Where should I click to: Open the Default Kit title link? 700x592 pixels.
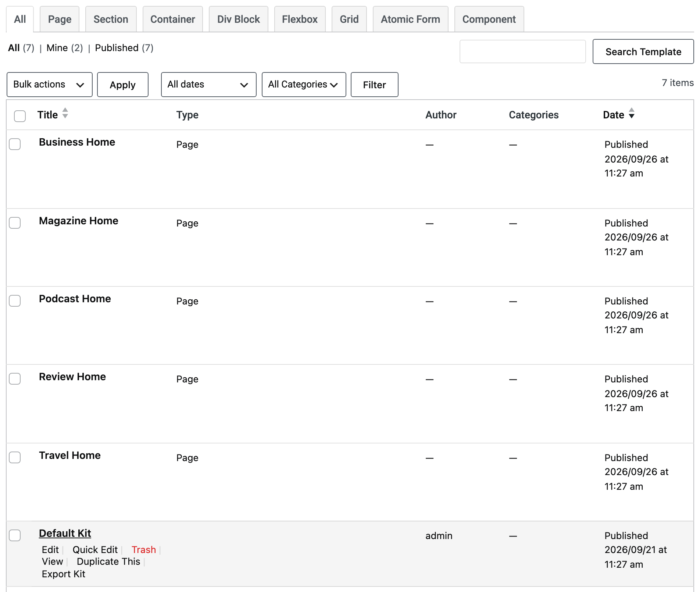pos(65,533)
